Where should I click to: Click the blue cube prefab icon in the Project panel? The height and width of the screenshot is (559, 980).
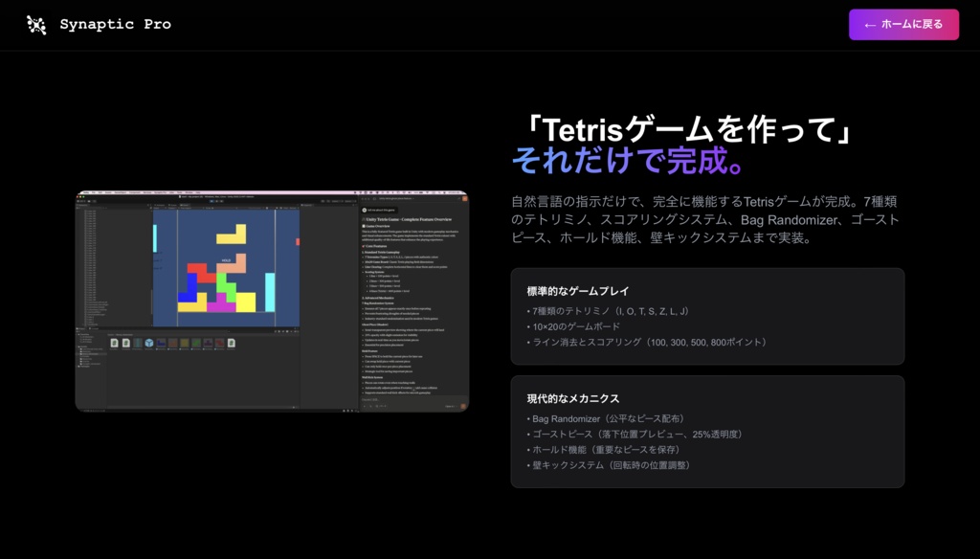[x=147, y=344]
